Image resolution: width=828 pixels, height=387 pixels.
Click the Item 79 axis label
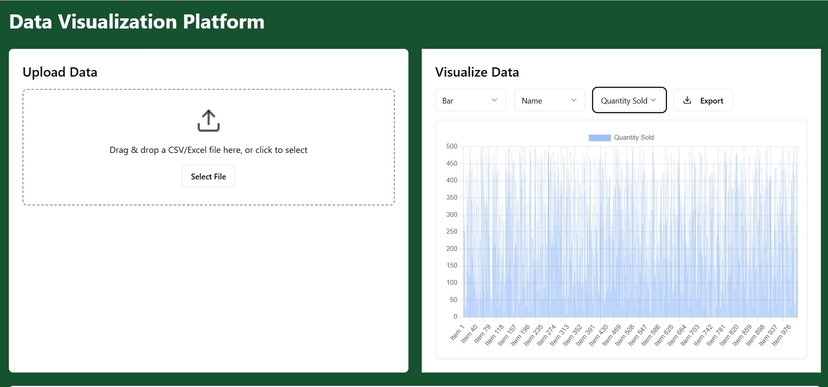[482, 333]
